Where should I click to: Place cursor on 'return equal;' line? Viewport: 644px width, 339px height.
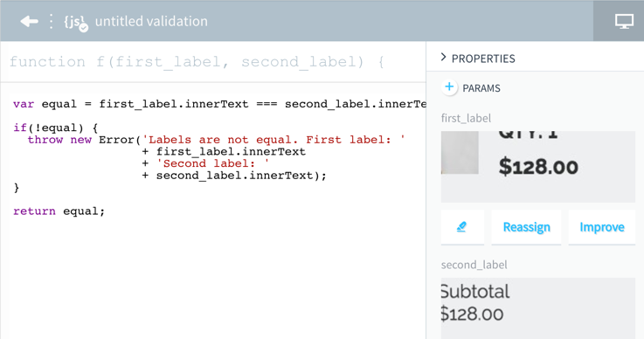pos(59,211)
